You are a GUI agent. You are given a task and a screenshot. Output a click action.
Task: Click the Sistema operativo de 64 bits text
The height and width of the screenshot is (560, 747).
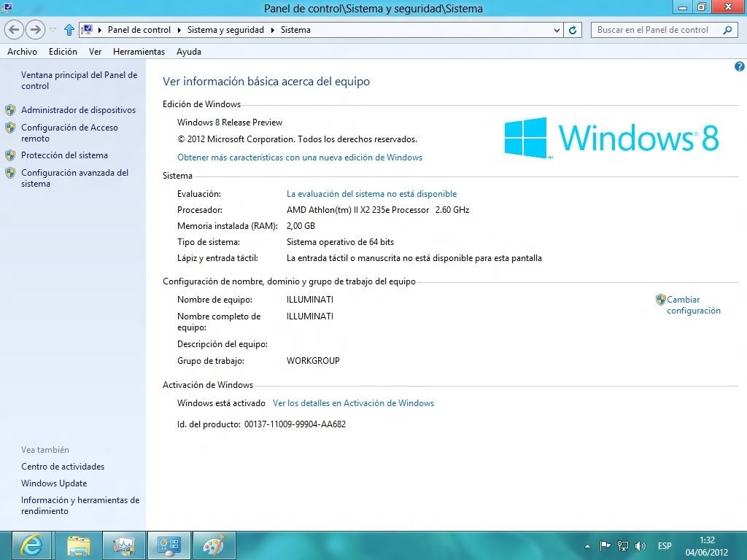pos(340,242)
